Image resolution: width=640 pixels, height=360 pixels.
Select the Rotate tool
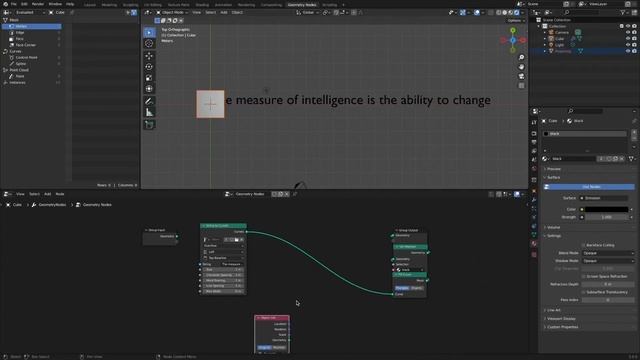click(149, 67)
